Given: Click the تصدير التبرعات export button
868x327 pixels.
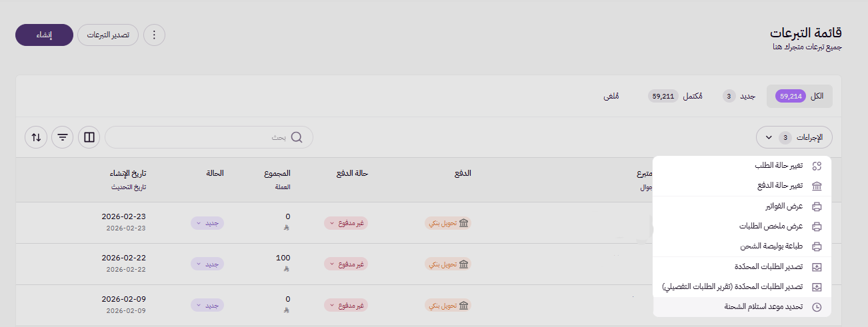Looking at the screenshot, I should 108,35.
